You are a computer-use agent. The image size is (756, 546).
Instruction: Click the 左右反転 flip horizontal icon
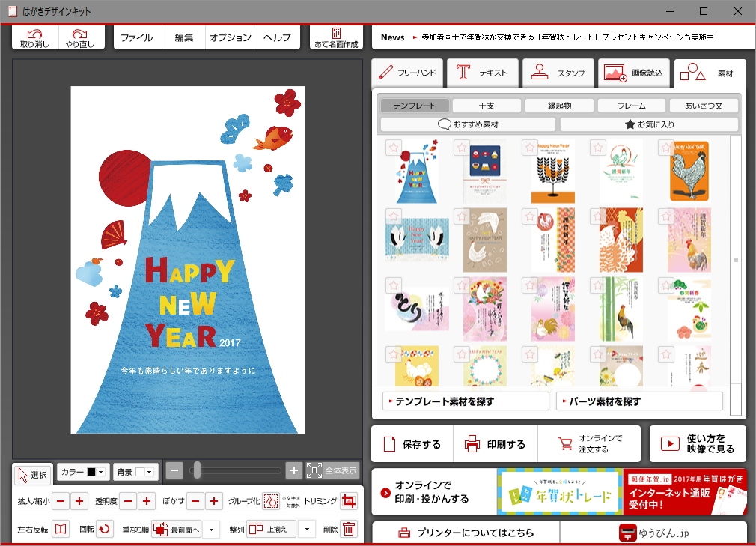point(61,529)
